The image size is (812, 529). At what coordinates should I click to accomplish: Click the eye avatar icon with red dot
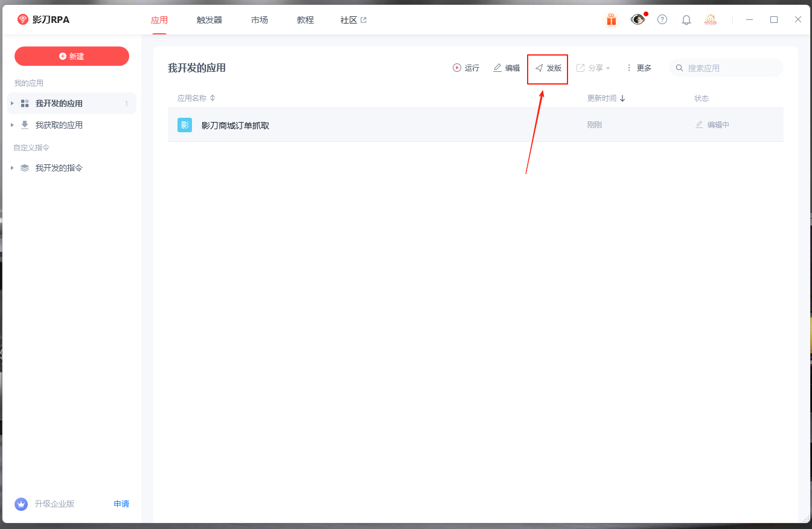[638, 20]
